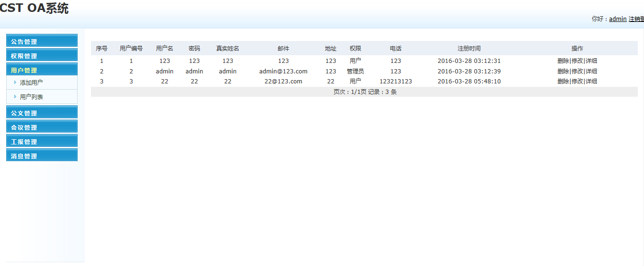This screenshot has width=644, height=266.
Task: Open the 公告管理 sidebar menu
Action: pyautogui.click(x=42, y=41)
